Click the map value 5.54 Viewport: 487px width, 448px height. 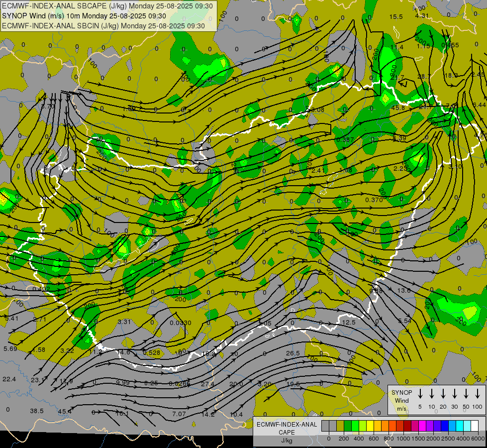(405, 321)
